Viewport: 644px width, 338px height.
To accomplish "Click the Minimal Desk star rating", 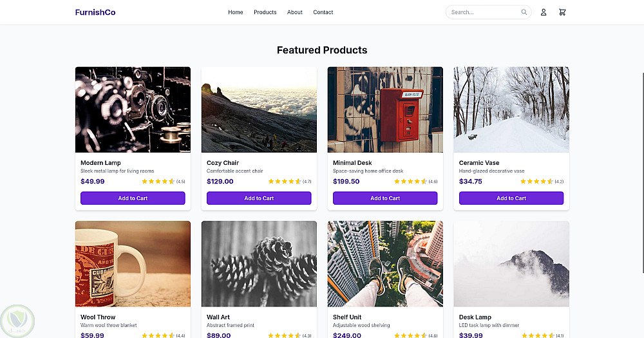I will pos(410,182).
